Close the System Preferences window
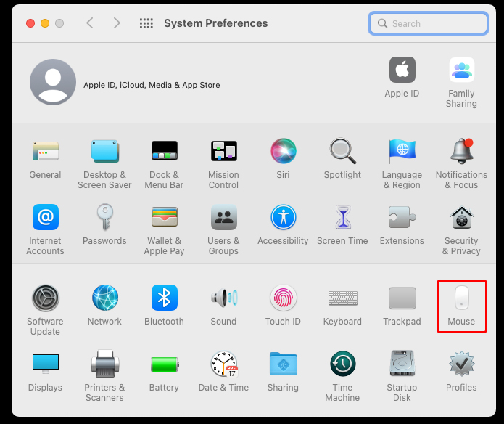Image resolution: width=504 pixels, height=424 pixels. click(x=30, y=23)
